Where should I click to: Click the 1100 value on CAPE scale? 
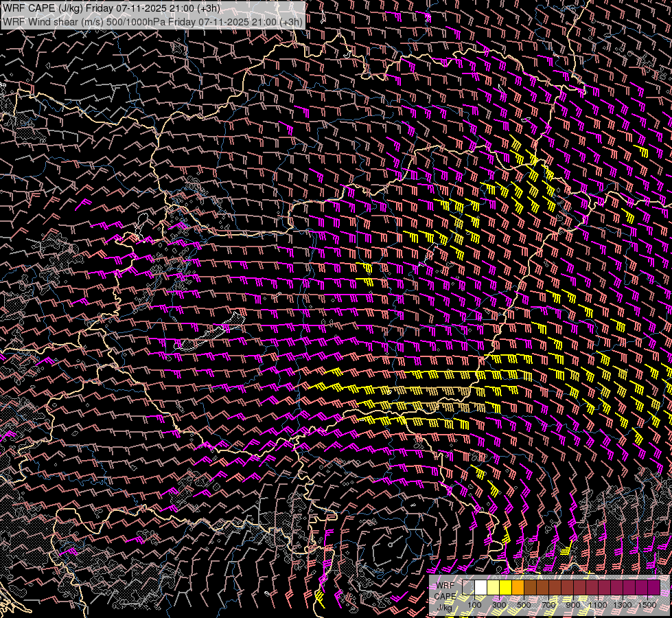pyautogui.click(x=598, y=605)
